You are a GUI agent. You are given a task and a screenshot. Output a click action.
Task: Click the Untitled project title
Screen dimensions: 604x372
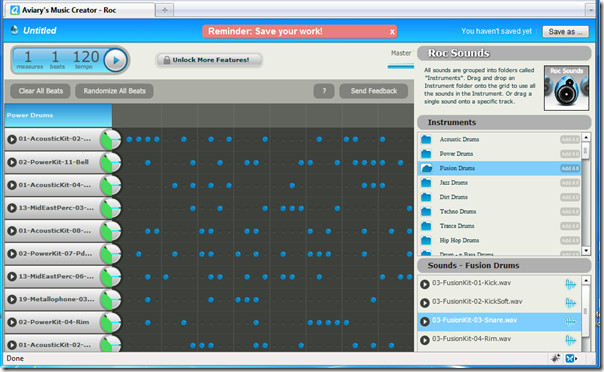click(40, 31)
